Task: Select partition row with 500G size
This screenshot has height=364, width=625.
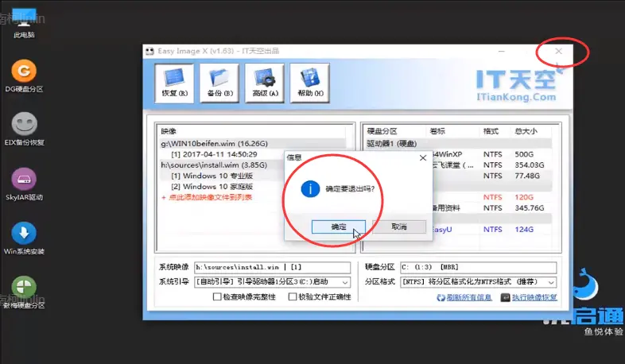Action: [x=493, y=154]
